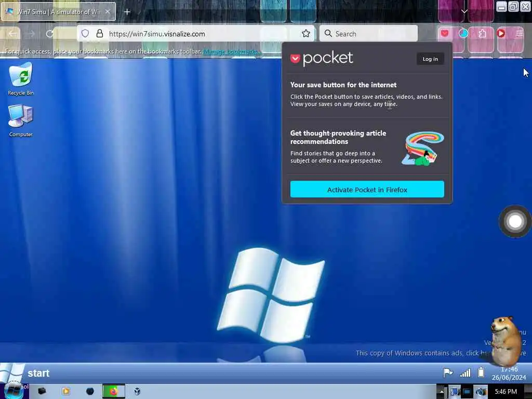The image size is (532, 399).
Task: Open the Firefox hamburger menu
Action: (x=520, y=33)
